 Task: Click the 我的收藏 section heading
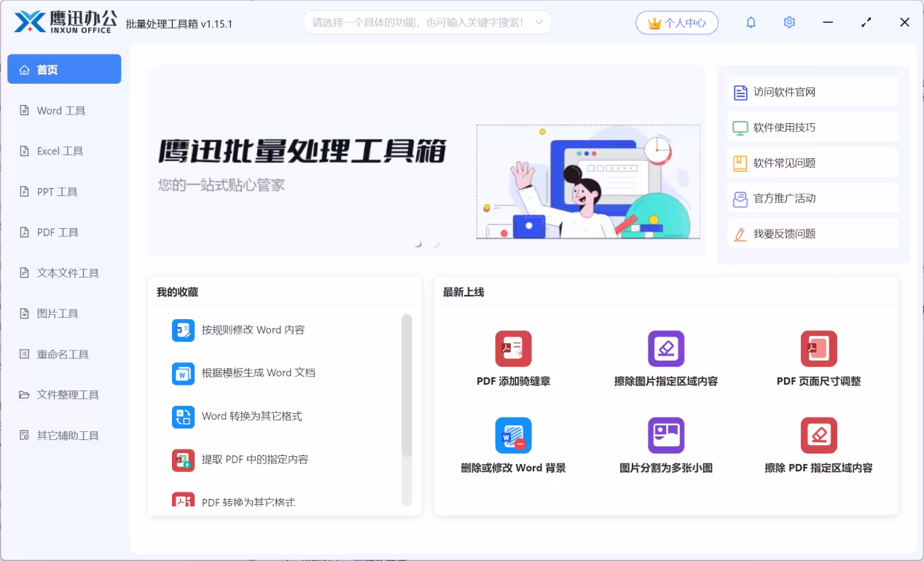177,292
